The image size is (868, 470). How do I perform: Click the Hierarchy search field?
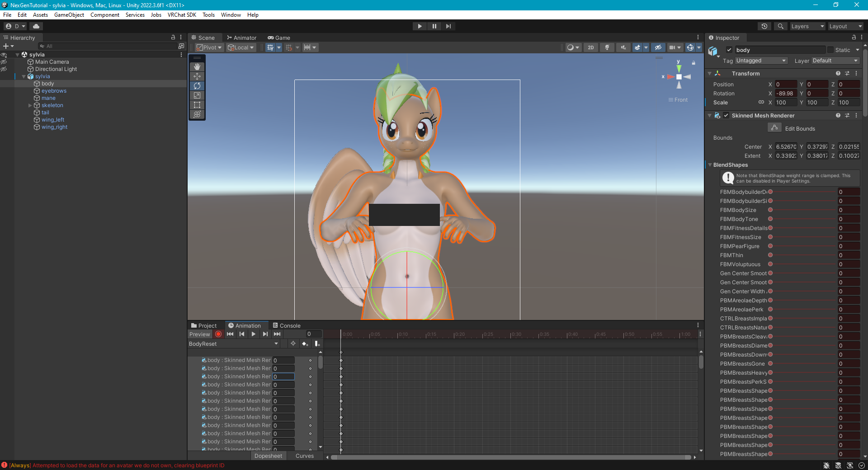[108, 46]
